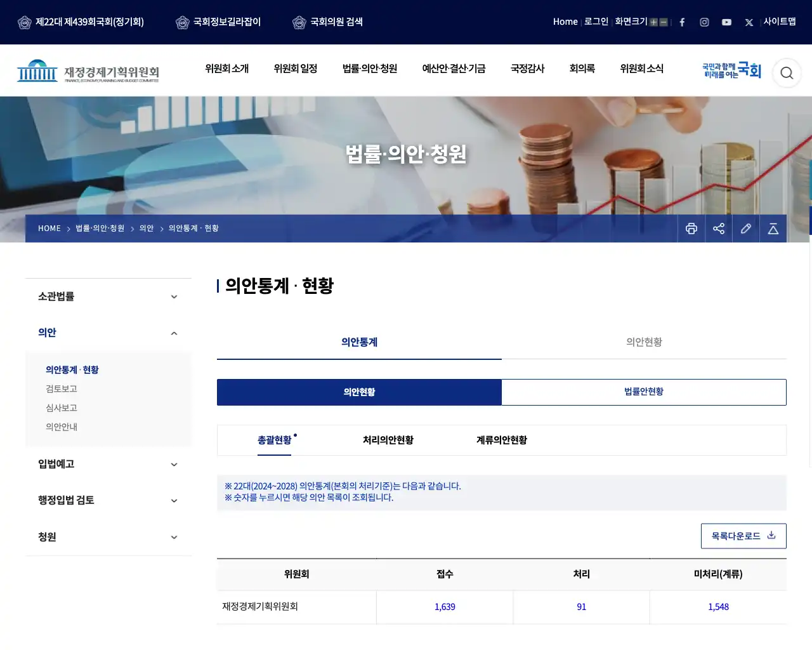The image size is (812, 650).
Task: Open the 예산안·결산·기금 menu
Action: [454, 69]
